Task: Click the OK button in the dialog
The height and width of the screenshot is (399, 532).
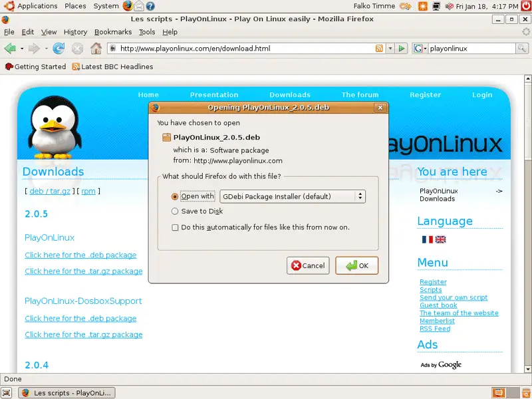Action: (356, 265)
